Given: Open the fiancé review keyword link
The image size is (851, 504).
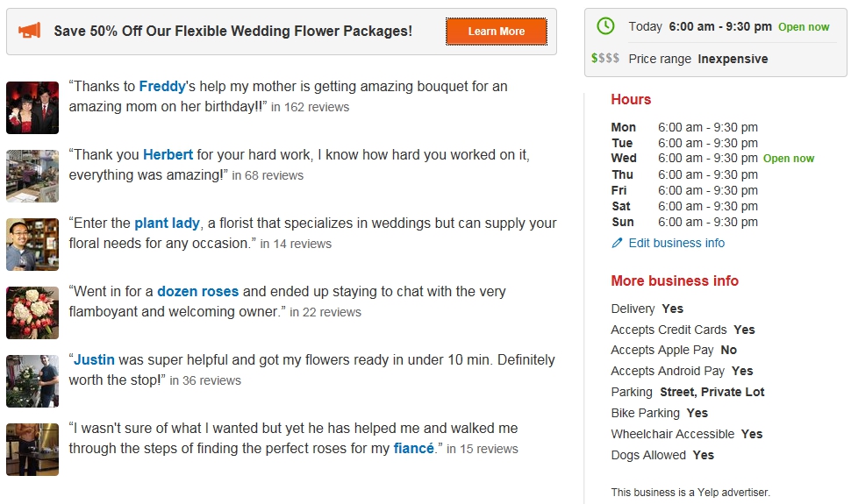Looking at the screenshot, I should tap(413, 448).
